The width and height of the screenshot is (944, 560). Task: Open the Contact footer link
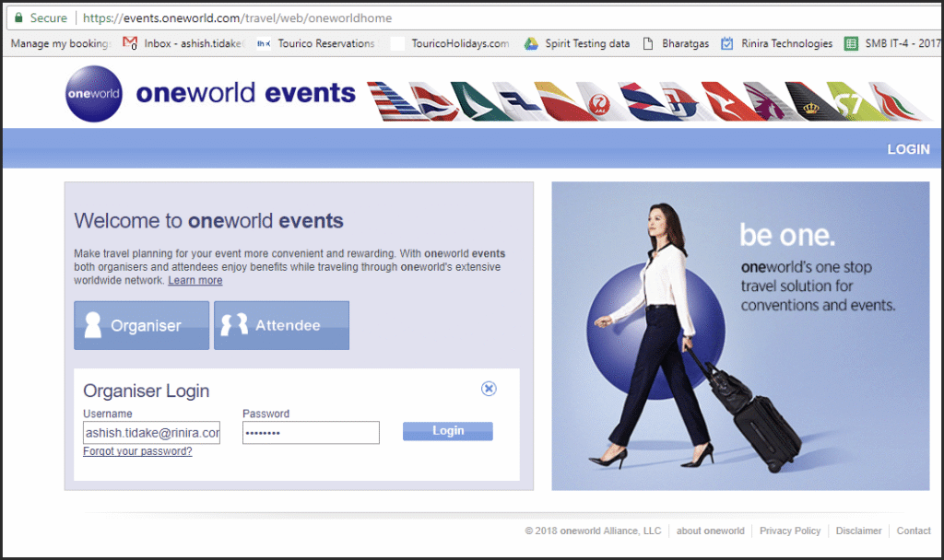click(913, 531)
